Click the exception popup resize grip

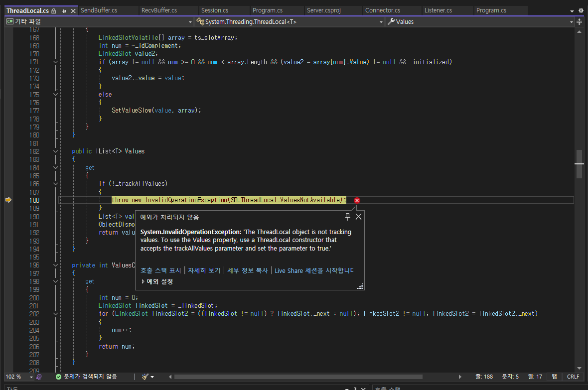tap(360, 286)
